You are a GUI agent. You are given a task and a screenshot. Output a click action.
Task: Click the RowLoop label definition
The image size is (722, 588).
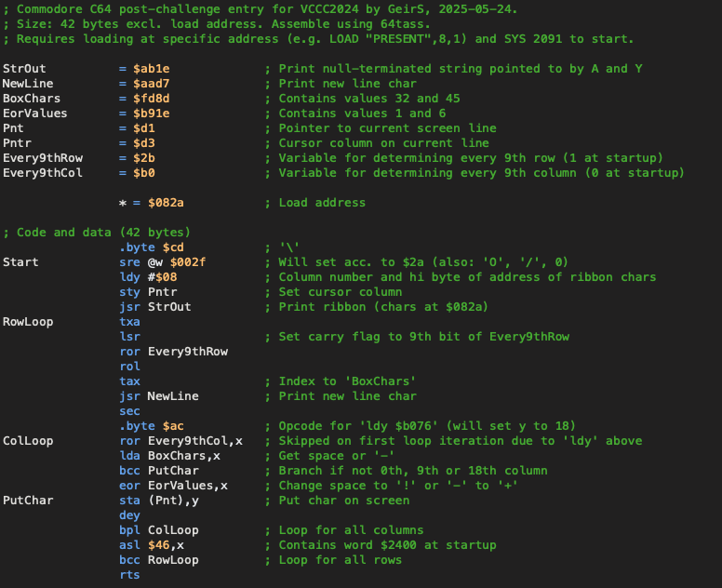pos(28,322)
